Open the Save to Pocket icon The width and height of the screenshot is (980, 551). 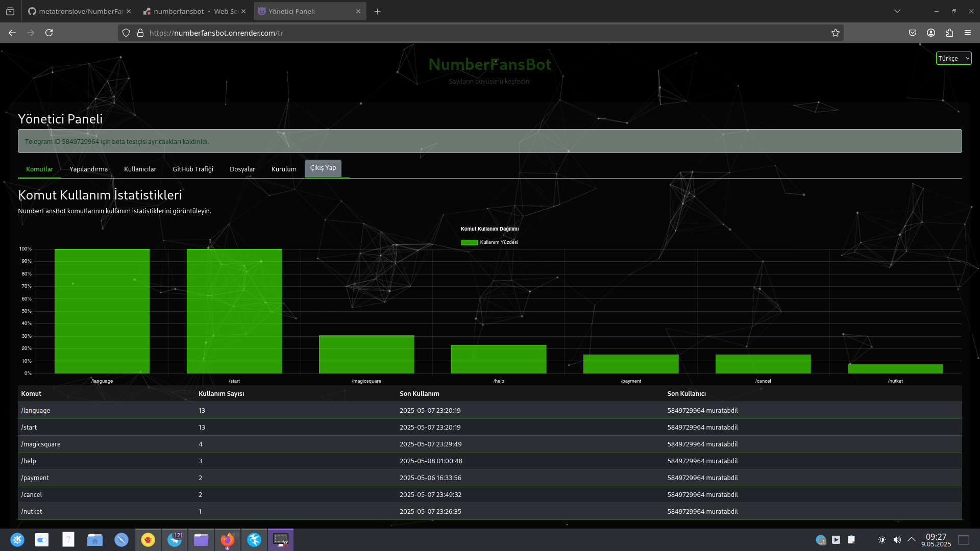(x=913, y=33)
